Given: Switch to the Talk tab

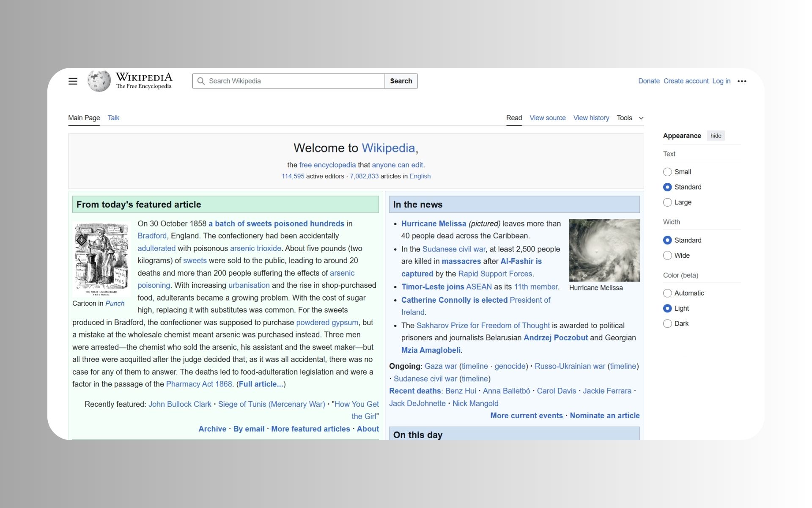Looking at the screenshot, I should [113, 118].
